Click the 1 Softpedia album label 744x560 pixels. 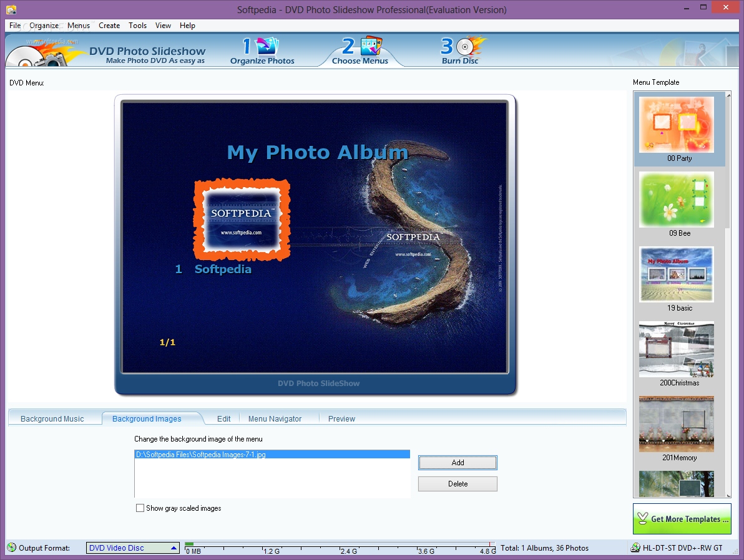[x=213, y=269]
